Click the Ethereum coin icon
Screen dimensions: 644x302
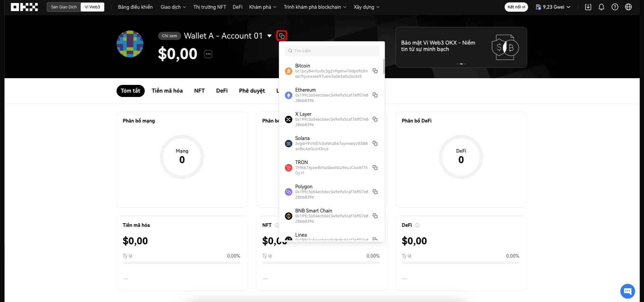(288, 95)
